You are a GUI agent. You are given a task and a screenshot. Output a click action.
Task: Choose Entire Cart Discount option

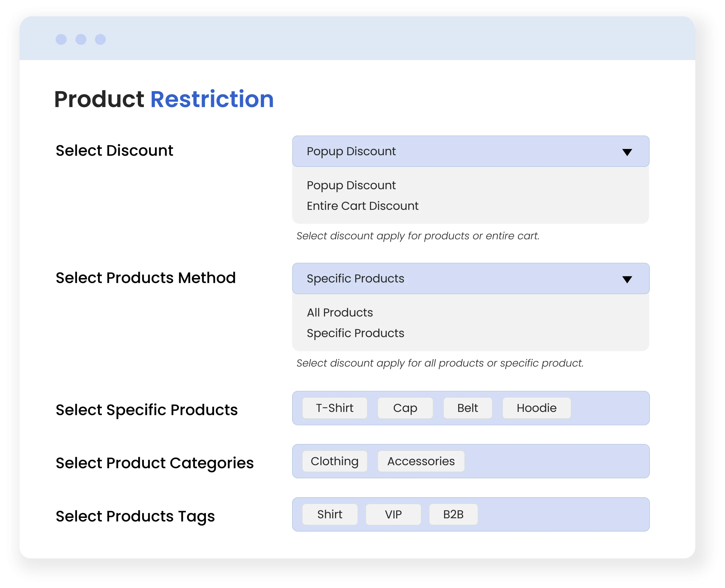[x=362, y=206]
